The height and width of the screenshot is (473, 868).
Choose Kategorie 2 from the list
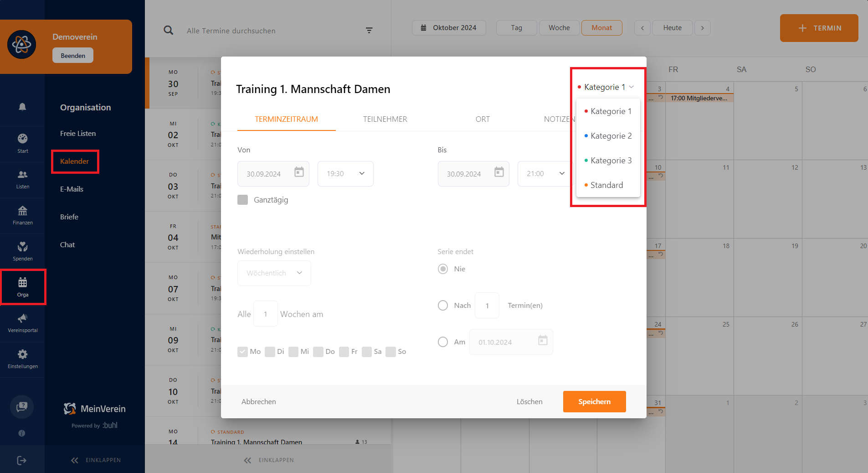pyautogui.click(x=608, y=135)
